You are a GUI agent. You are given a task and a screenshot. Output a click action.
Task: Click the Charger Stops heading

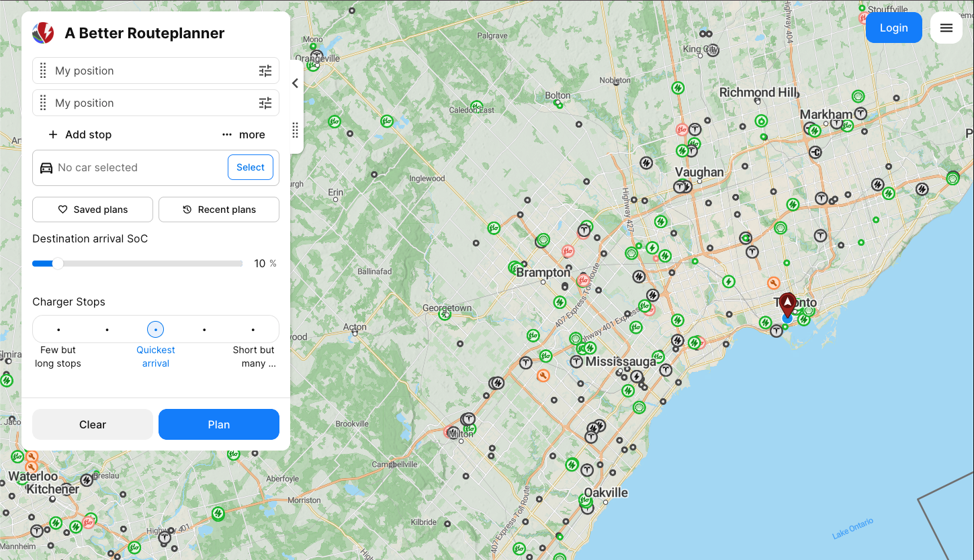click(x=69, y=301)
